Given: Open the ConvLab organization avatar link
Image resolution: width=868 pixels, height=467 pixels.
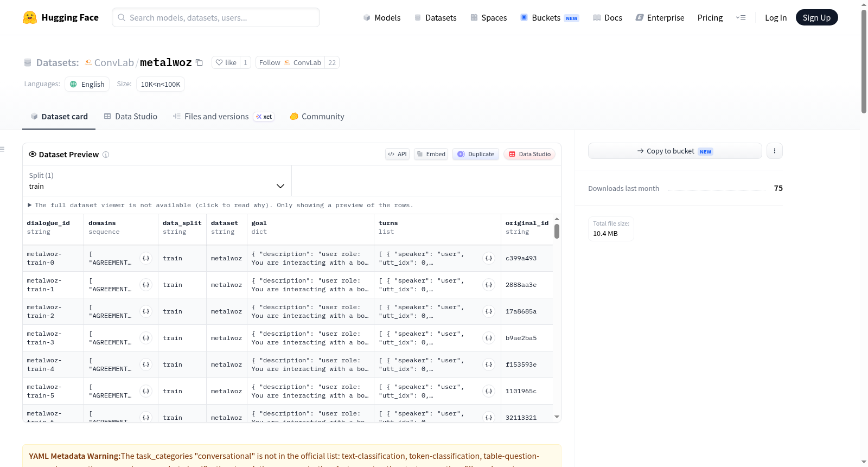Looking at the screenshot, I should [88, 62].
